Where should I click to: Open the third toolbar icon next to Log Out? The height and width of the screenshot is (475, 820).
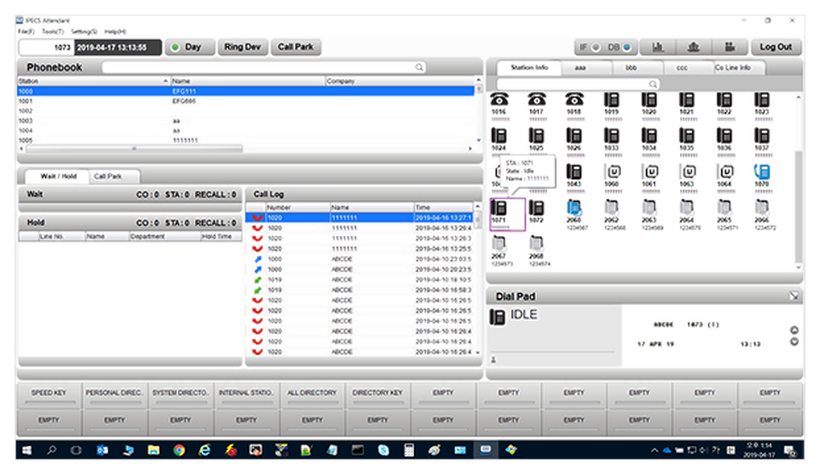[x=730, y=47]
